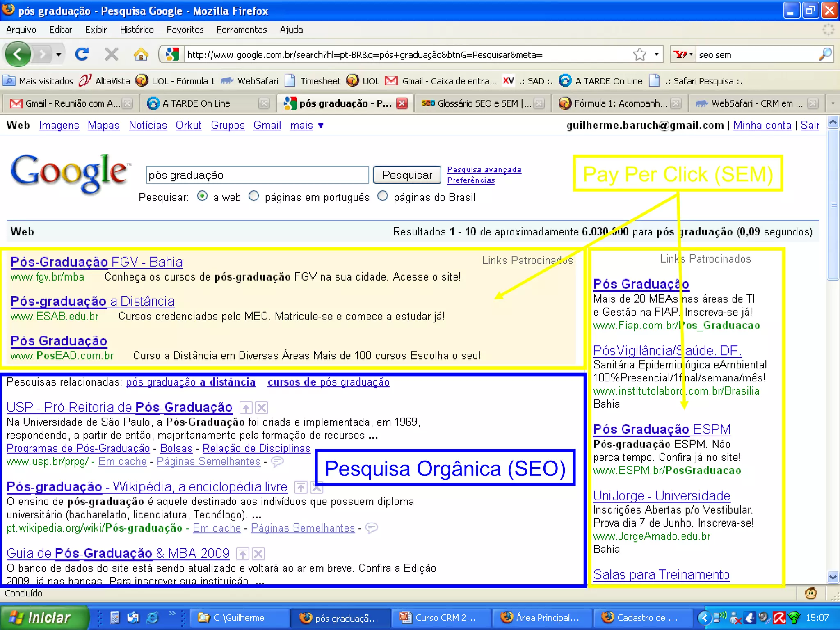Open the Pós-Graduação FGV - Bahia ad

coord(97,262)
